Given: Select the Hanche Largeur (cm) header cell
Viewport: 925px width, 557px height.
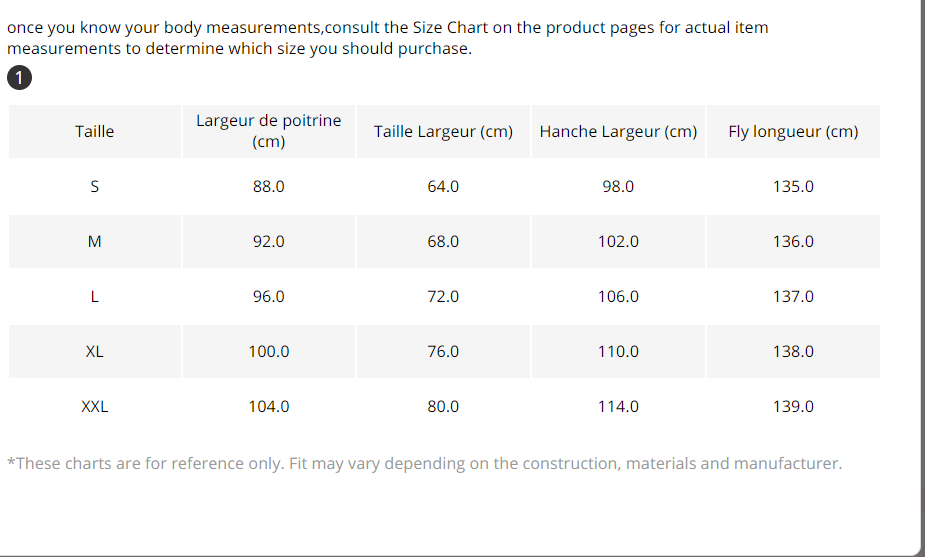Looking at the screenshot, I should tap(618, 131).
